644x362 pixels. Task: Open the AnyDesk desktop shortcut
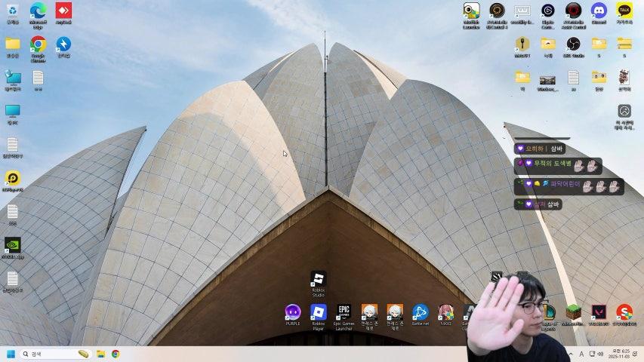tap(63, 11)
